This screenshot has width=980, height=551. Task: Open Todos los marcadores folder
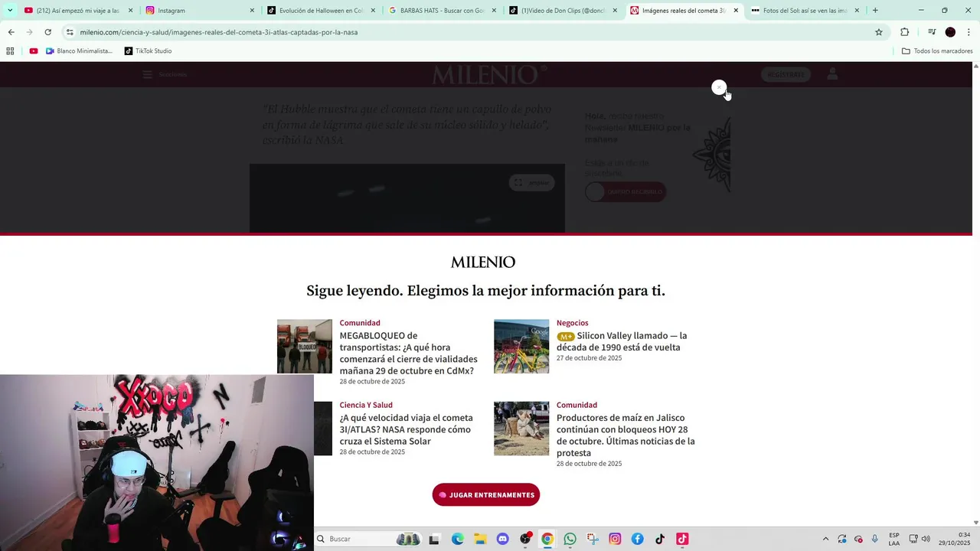coord(937,51)
